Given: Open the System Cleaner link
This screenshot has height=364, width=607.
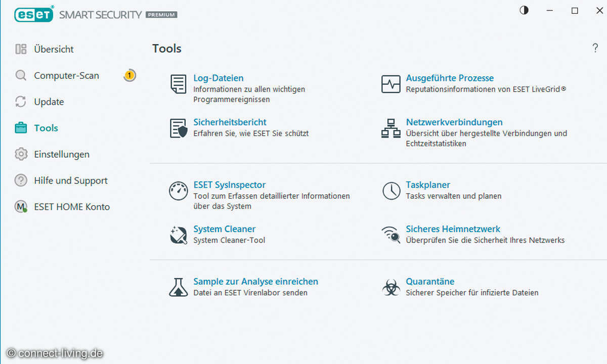Looking at the screenshot, I should (224, 229).
